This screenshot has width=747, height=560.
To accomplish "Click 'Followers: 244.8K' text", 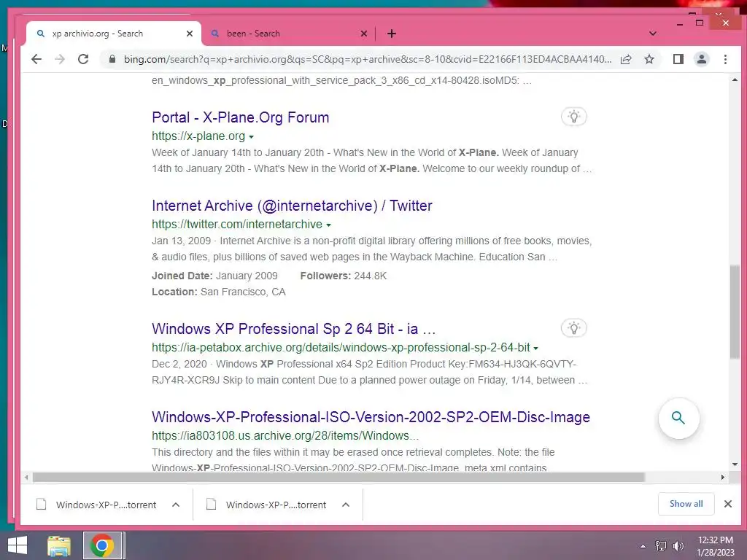I will [x=344, y=276].
